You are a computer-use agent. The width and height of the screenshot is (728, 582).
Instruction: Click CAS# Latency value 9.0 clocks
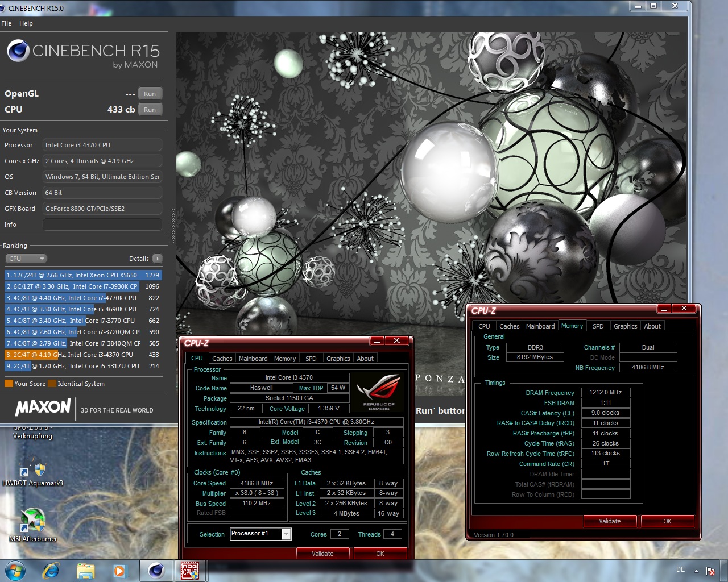[606, 413]
